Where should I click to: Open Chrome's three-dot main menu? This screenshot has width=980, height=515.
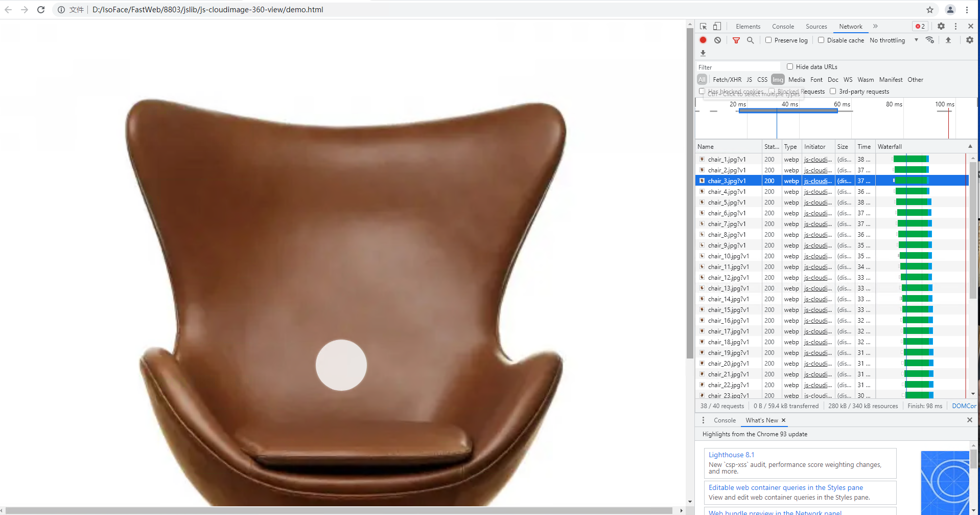click(967, 10)
